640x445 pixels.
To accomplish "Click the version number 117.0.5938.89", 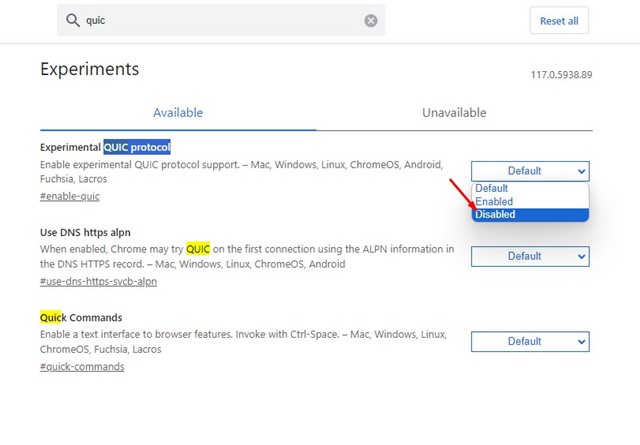I will pyautogui.click(x=561, y=75).
